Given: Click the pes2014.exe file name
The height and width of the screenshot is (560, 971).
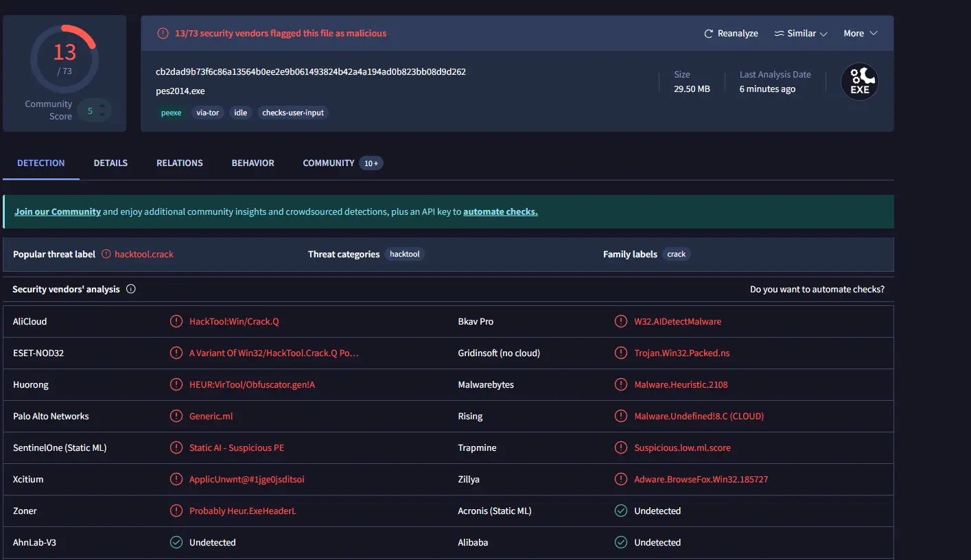Looking at the screenshot, I should click(x=180, y=91).
